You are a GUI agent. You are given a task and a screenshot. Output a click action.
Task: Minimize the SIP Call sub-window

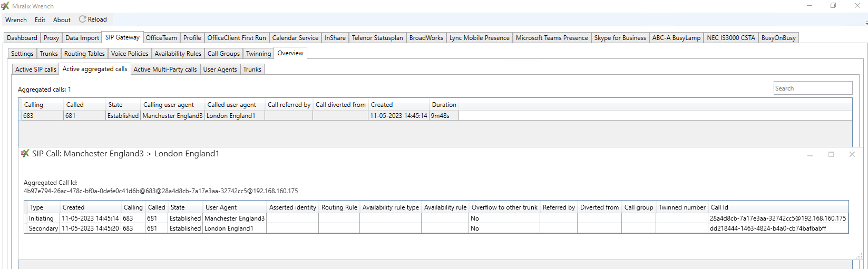[810, 155]
